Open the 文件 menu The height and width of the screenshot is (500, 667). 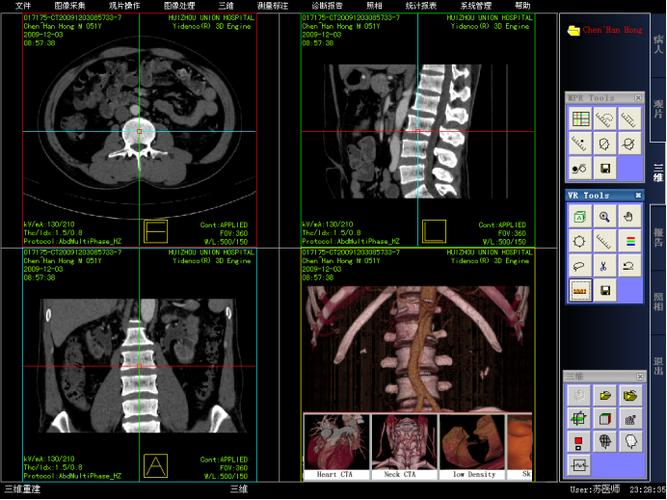point(23,6)
